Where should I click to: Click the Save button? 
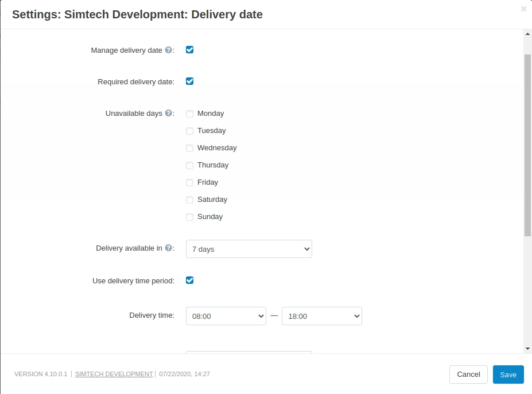tap(508, 375)
